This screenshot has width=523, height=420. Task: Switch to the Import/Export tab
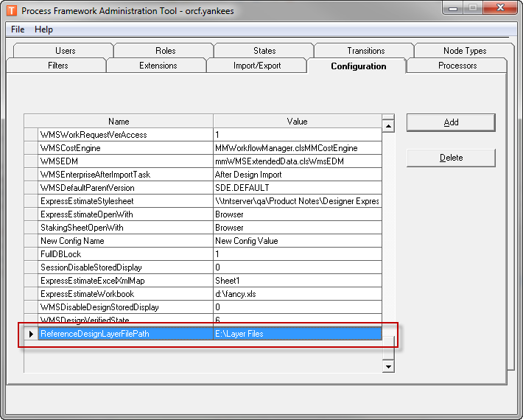point(257,66)
